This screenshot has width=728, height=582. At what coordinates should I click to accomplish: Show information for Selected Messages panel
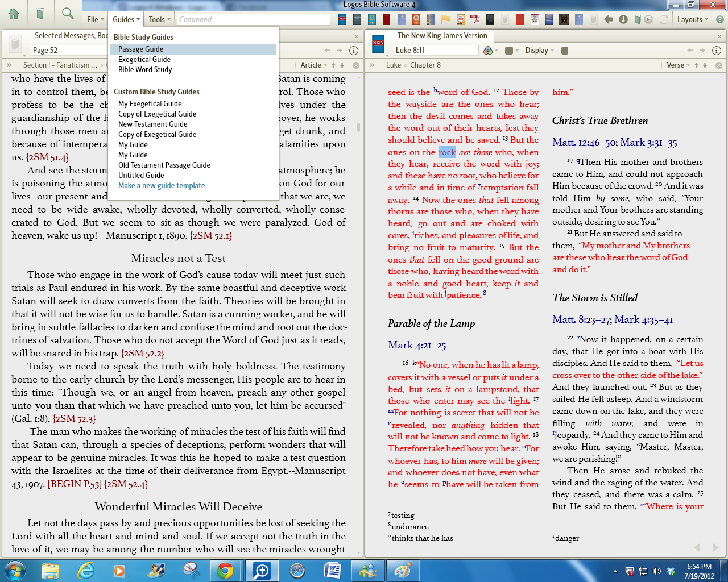(353, 50)
